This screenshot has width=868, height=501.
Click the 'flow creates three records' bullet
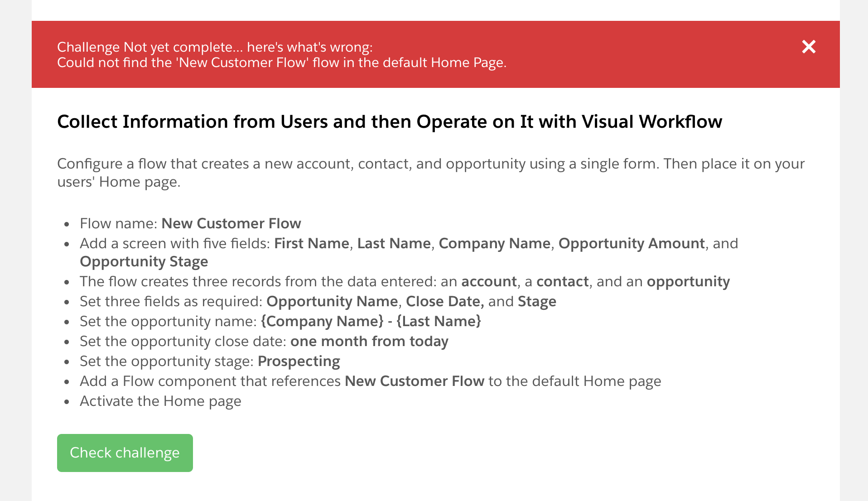tap(405, 281)
